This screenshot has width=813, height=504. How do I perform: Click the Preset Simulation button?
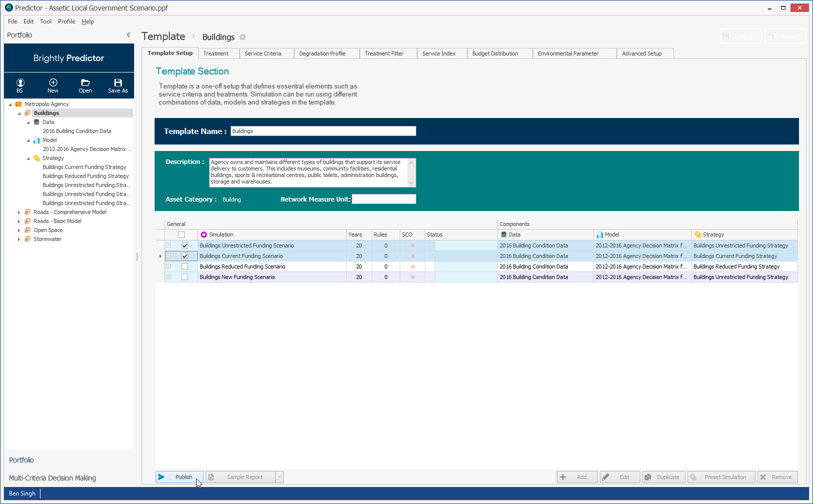point(721,476)
